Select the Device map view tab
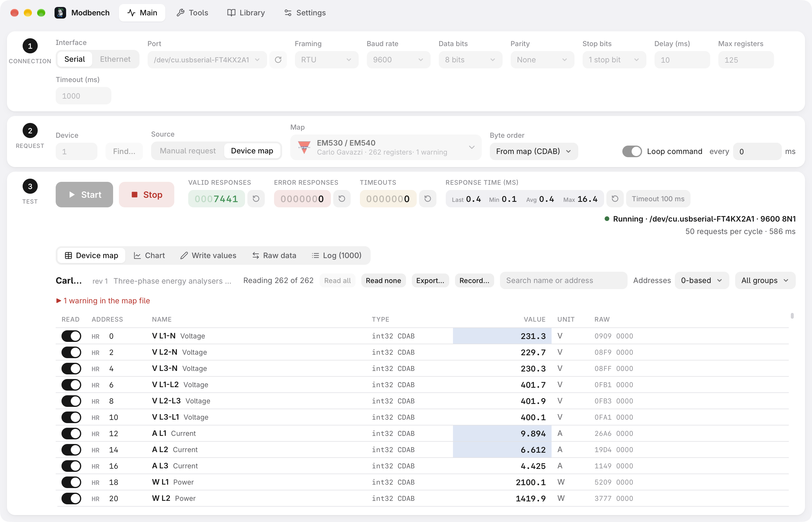Viewport: 812px width, 522px height. pos(92,255)
